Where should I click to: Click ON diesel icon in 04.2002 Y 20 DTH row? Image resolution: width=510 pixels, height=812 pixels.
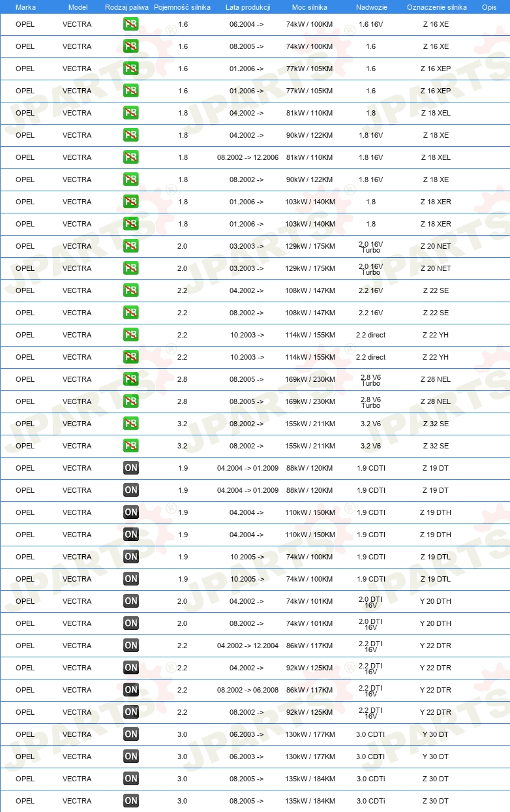coord(131,601)
